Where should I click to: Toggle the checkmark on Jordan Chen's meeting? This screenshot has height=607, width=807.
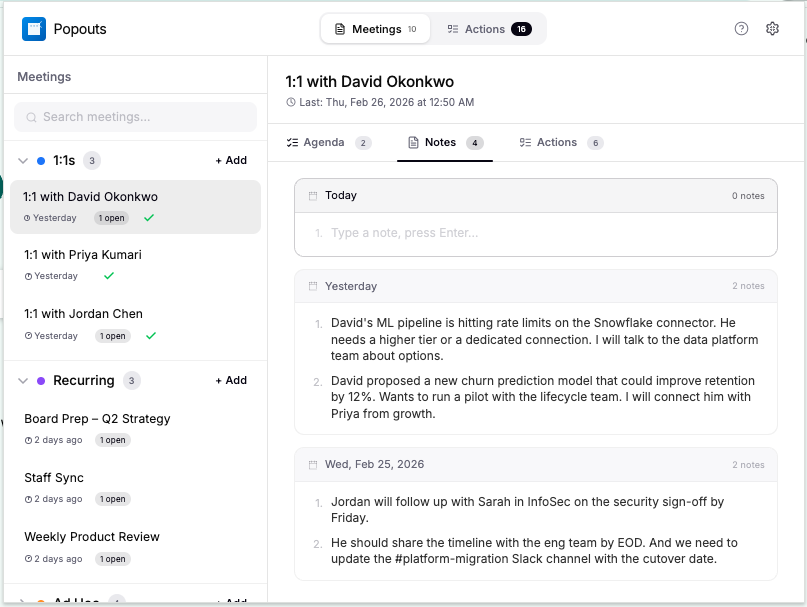[153, 336]
